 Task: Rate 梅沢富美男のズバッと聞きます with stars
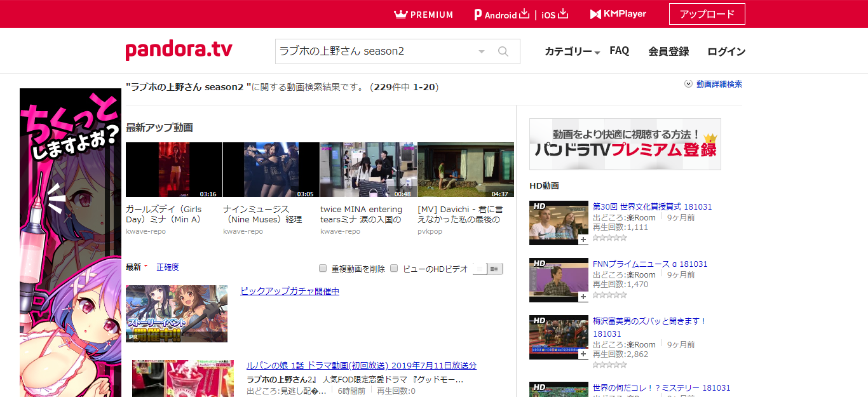tap(610, 365)
